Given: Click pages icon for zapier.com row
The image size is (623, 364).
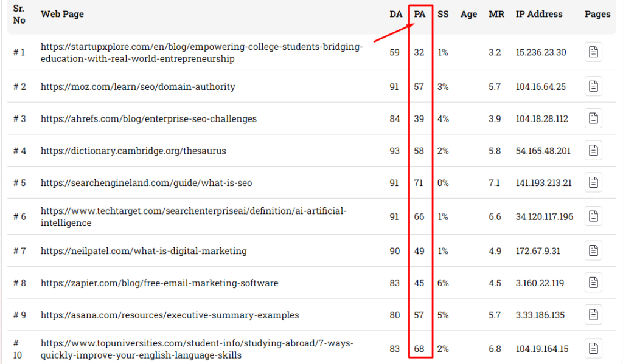Looking at the screenshot, I should pyautogui.click(x=593, y=283).
